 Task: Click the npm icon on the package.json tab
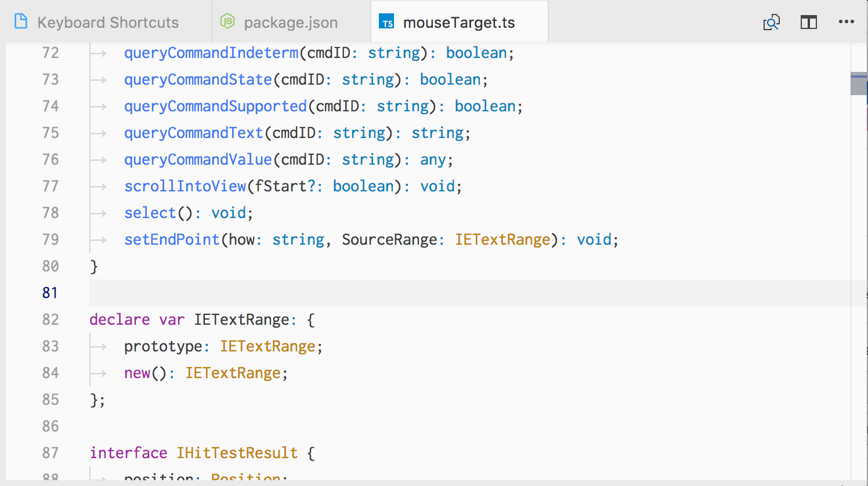227,21
